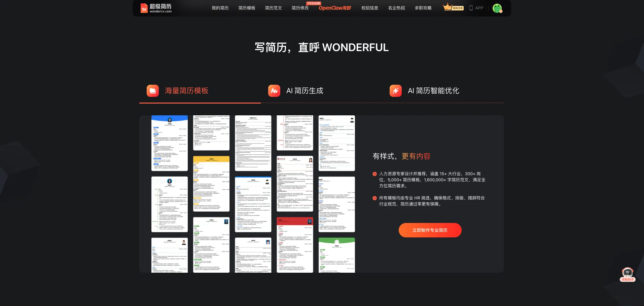644x306 pixels.
Task: Switch to the AI 简历生成 tab
Action: (305, 91)
